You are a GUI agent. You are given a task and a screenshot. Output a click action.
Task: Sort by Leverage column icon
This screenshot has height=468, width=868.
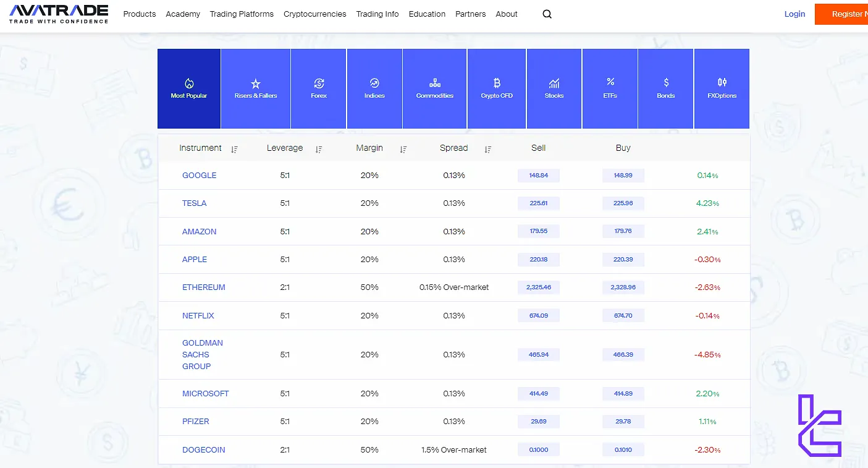tap(319, 149)
